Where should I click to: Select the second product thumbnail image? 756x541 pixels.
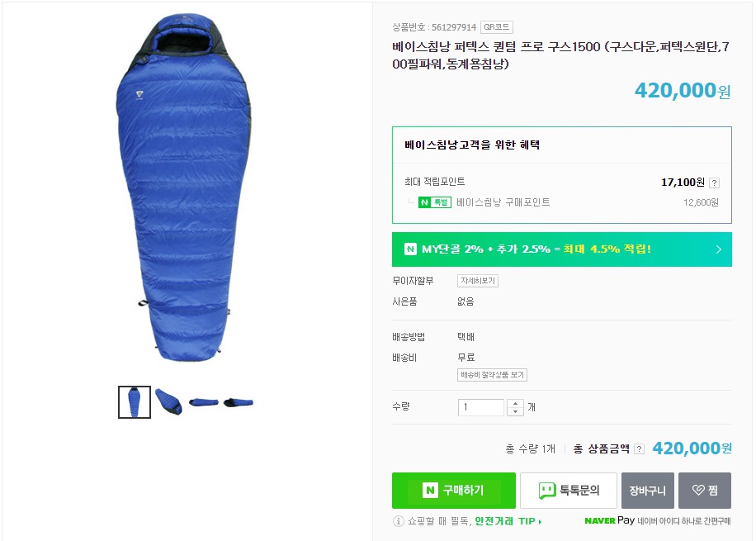click(x=168, y=402)
